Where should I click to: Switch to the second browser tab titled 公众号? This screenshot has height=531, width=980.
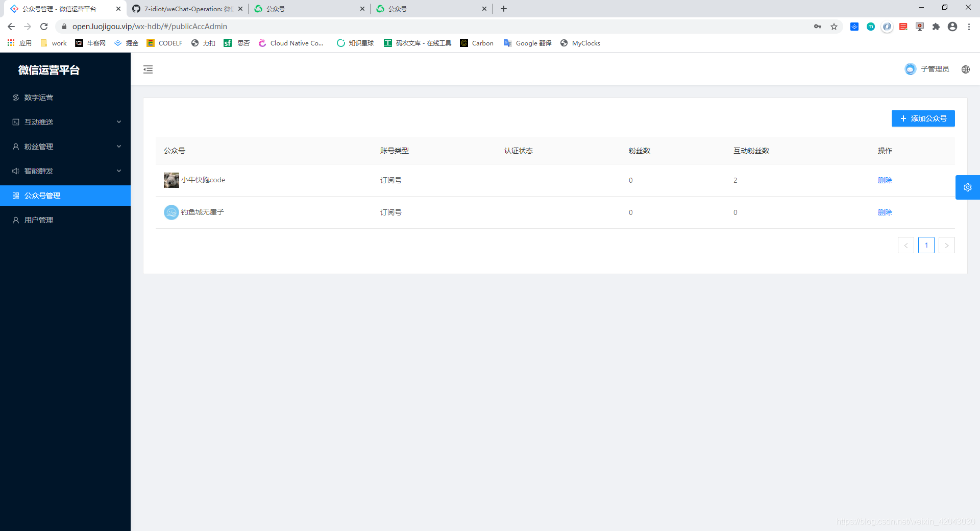(309, 9)
